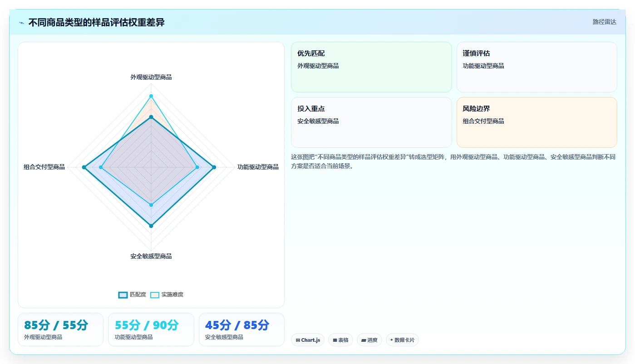Open the 谨慎评估 card
Screen dimensions: 635x364
(537, 67)
